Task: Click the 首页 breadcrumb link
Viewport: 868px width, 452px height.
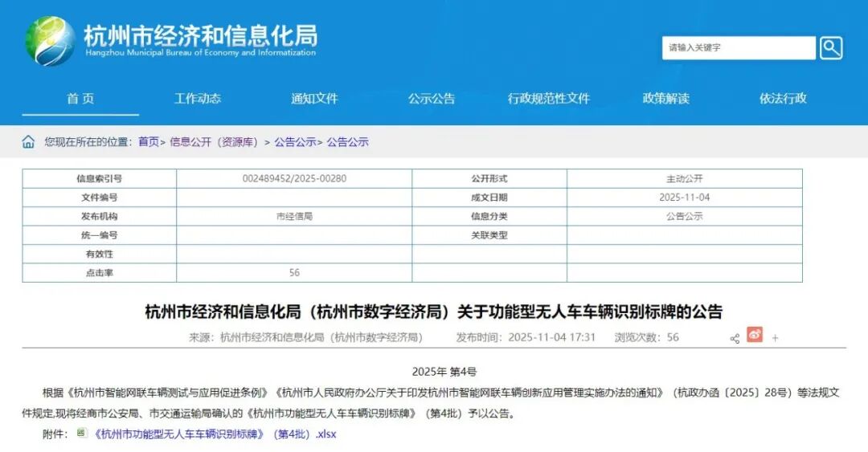Action: (149, 142)
